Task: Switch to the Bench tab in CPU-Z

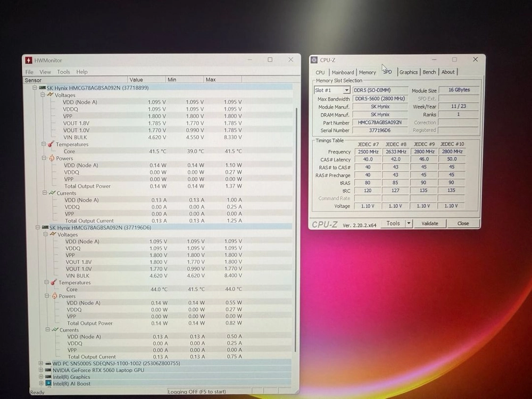Action: point(429,72)
